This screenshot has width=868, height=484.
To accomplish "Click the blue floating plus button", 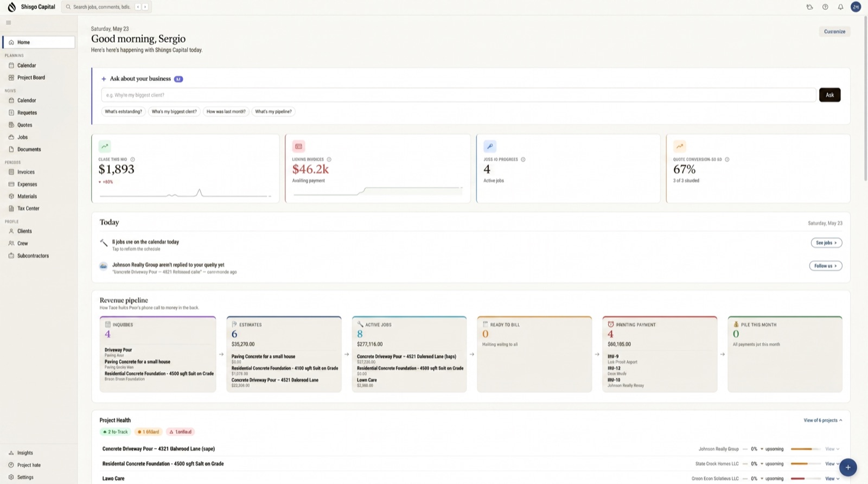I will pos(848,467).
